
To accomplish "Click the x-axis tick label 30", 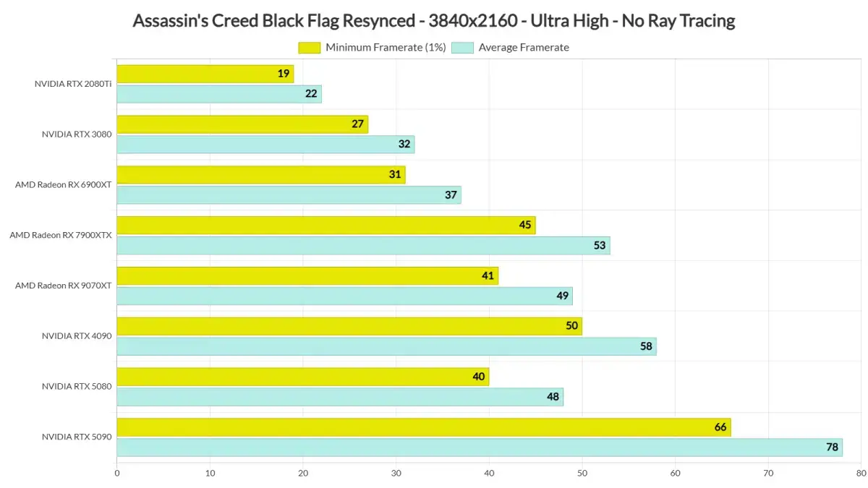I will click(396, 474).
